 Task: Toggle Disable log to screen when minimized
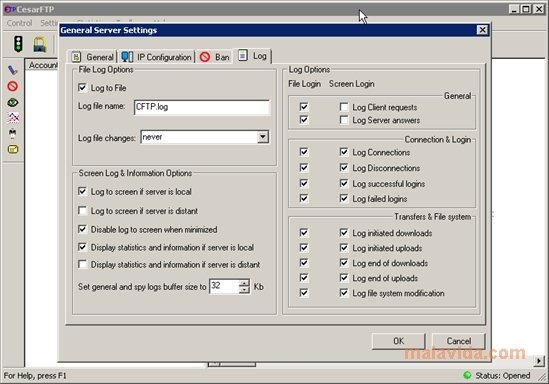pyautogui.click(x=82, y=229)
